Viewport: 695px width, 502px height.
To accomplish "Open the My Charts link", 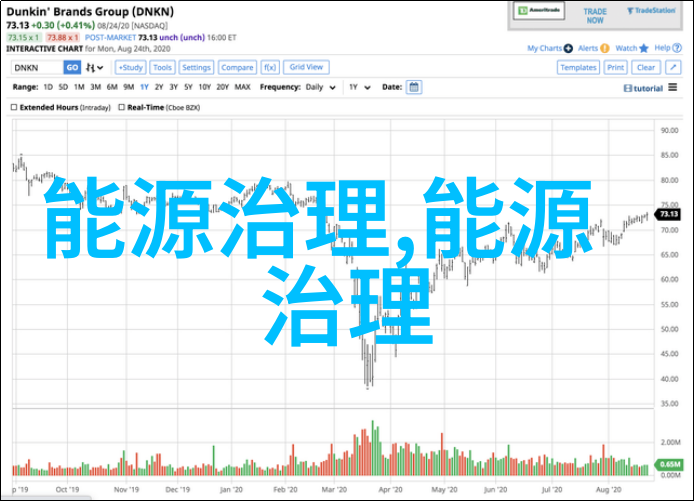I will (545, 48).
